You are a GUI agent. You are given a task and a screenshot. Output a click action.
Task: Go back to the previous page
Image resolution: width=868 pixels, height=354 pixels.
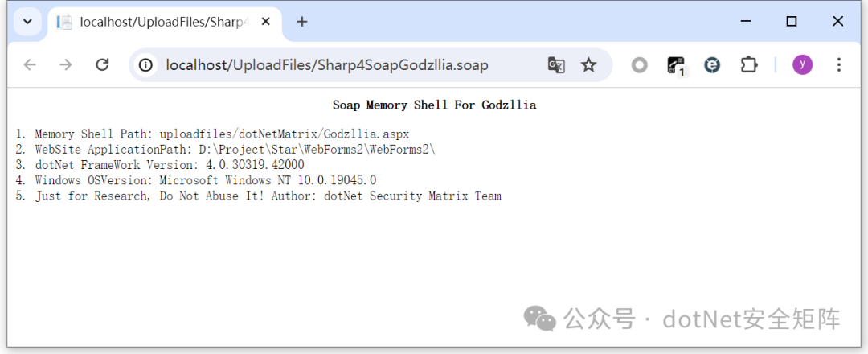pyautogui.click(x=30, y=65)
